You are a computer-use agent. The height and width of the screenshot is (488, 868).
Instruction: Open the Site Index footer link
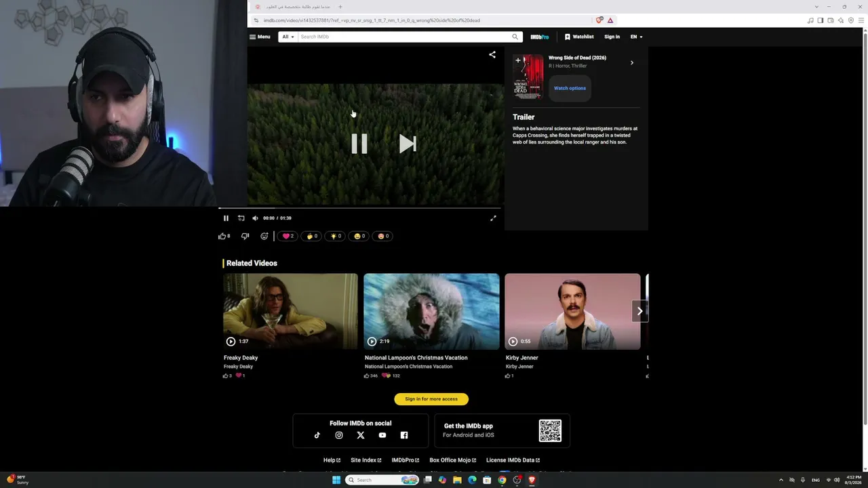[366, 460]
